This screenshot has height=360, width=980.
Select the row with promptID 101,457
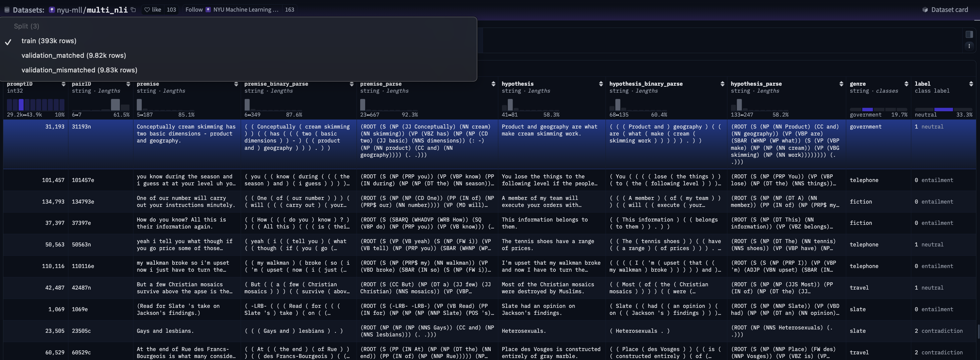click(53, 180)
